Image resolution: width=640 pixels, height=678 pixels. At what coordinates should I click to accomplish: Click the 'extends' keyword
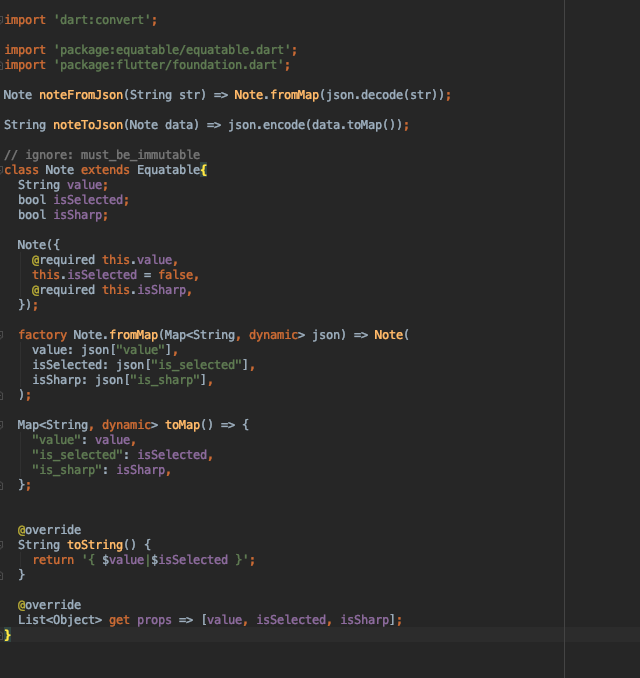click(105, 170)
